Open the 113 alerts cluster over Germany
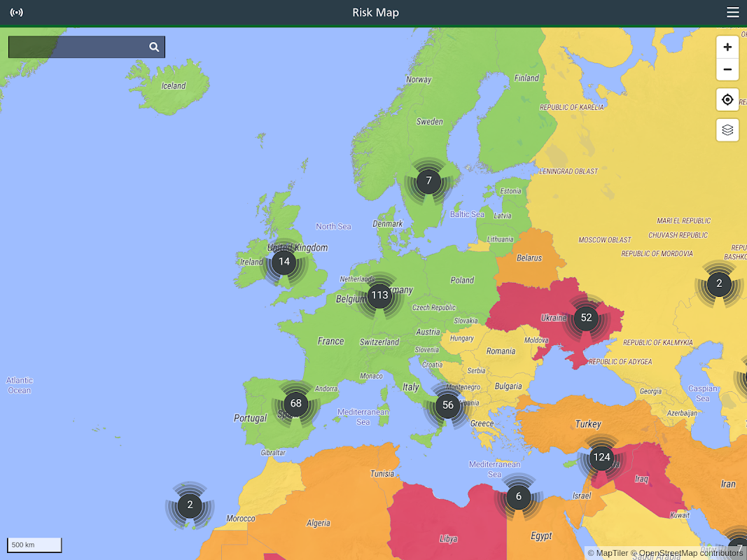 pos(379,295)
